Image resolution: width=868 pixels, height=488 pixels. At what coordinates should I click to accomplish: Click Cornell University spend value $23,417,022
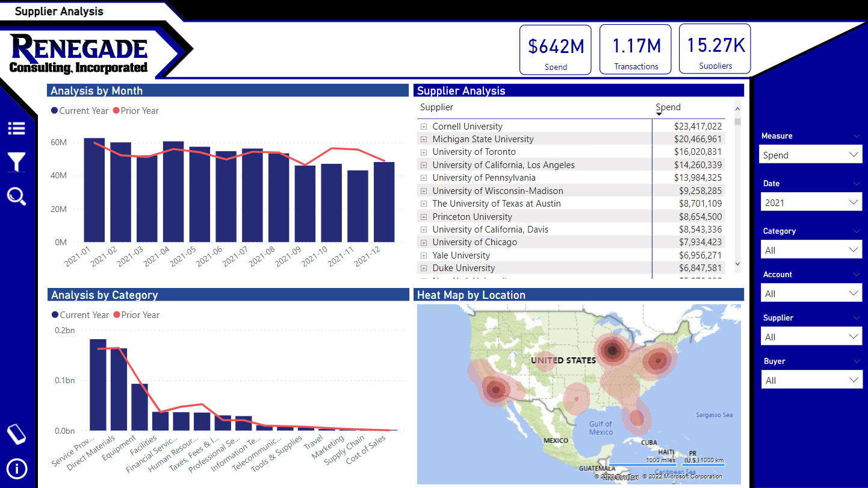click(x=698, y=127)
